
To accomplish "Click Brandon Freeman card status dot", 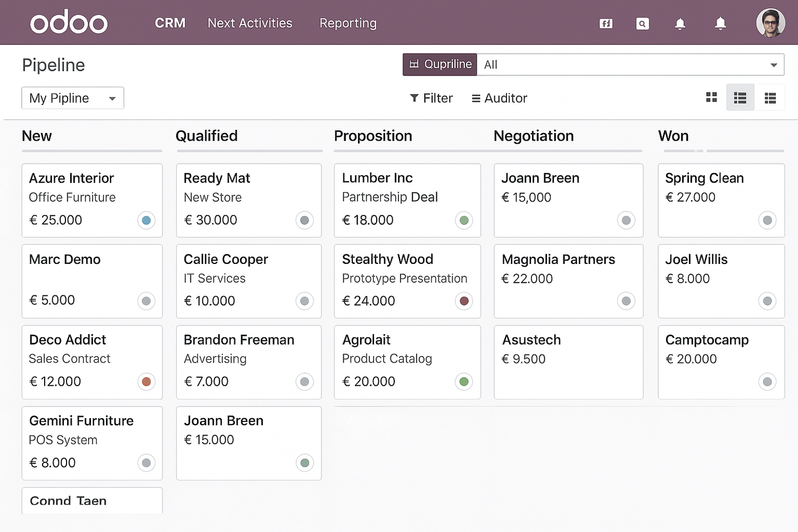I will [304, 381].
